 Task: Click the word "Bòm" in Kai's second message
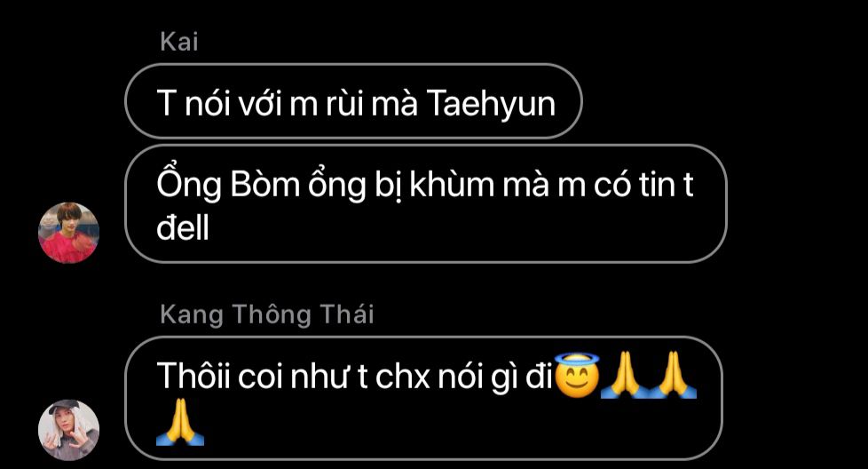click(x=264, y=183)
